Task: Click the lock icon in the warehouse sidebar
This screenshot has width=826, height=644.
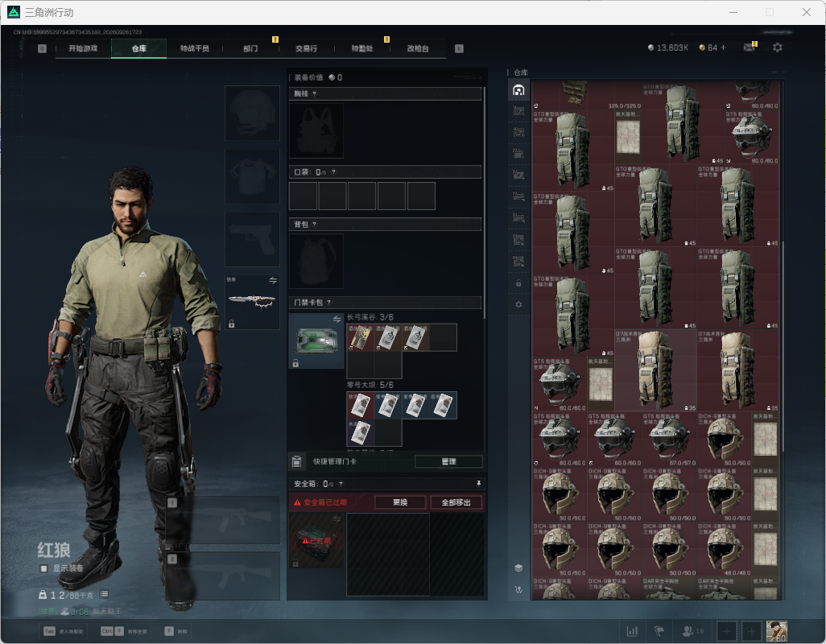Action: click(518, 283)
